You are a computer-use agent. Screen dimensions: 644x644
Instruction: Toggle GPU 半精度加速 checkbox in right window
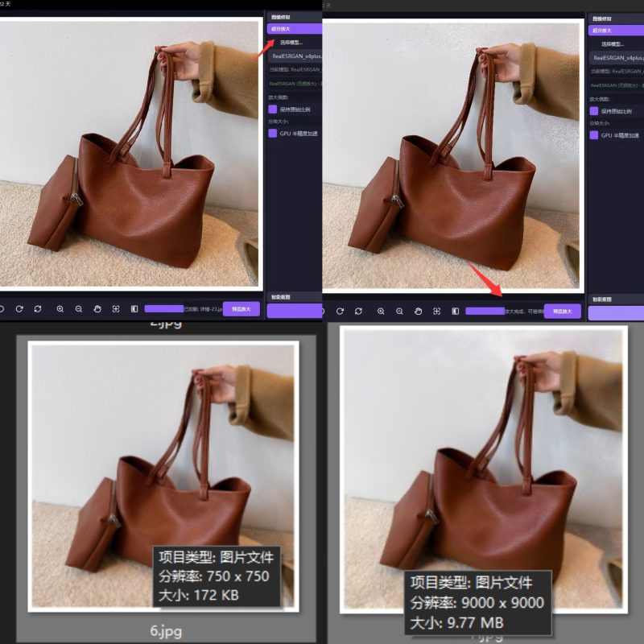point(594,135)
